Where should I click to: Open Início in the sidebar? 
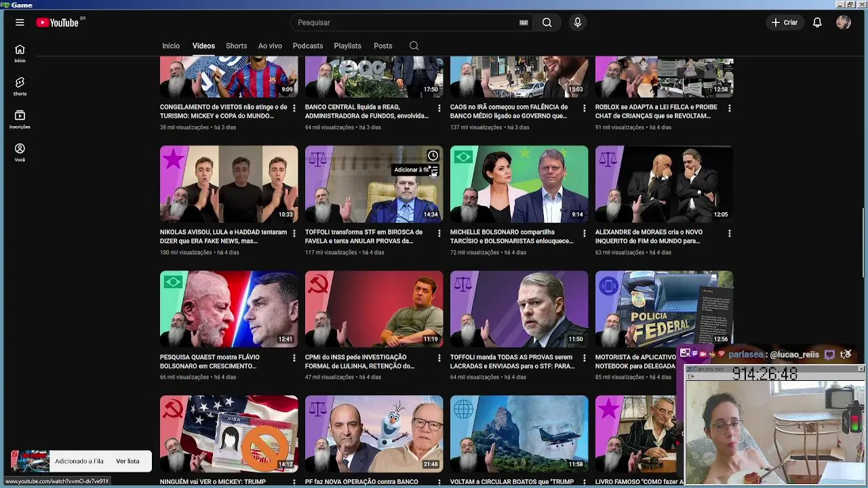pyautogui.click(x=20, y=54)
